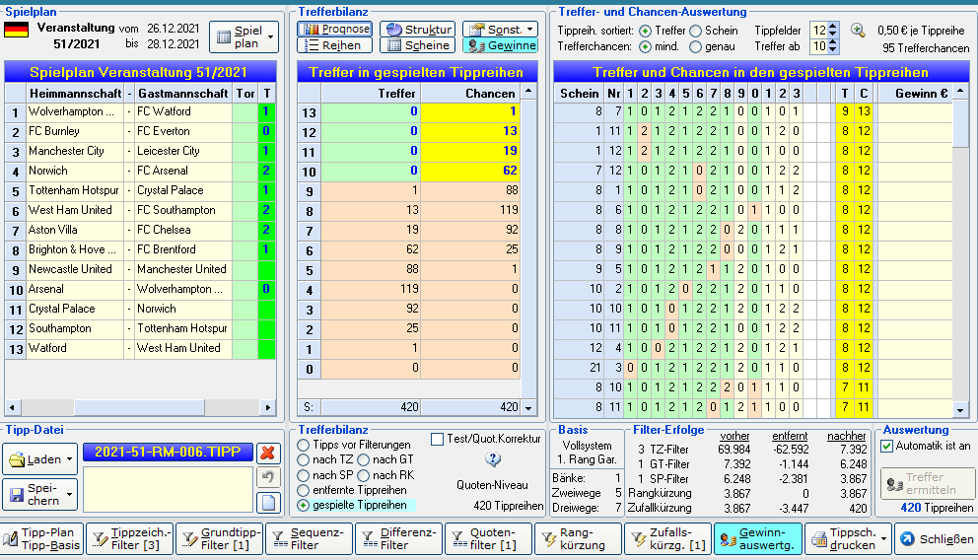
Task: Open Zufallskürzg. [1]
Action: click(x=668, y=538)
